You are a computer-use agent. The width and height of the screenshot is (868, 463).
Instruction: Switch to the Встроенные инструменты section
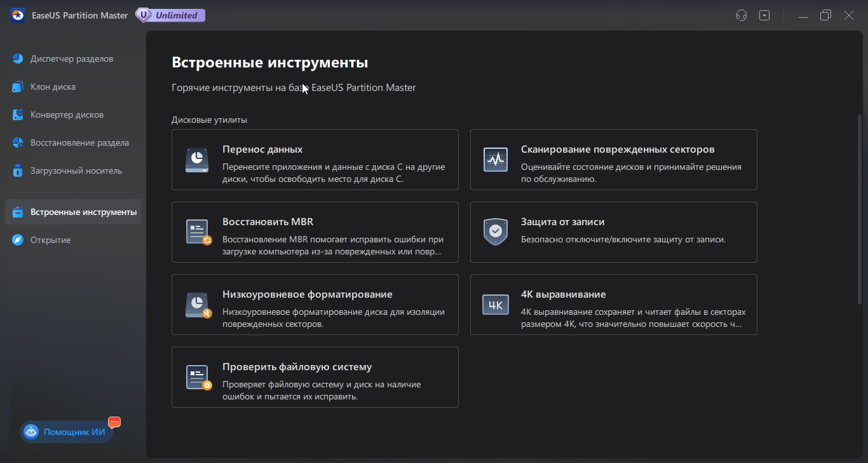point(72,211)
